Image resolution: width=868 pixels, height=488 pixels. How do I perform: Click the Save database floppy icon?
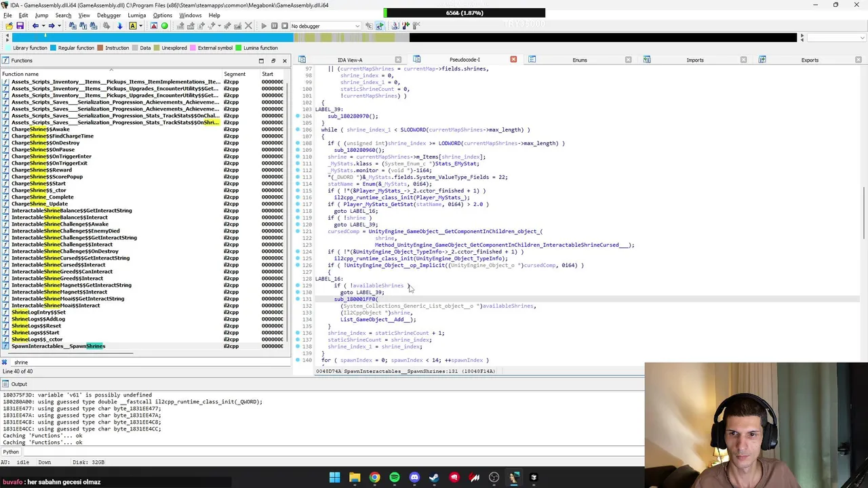pos(20,26)
